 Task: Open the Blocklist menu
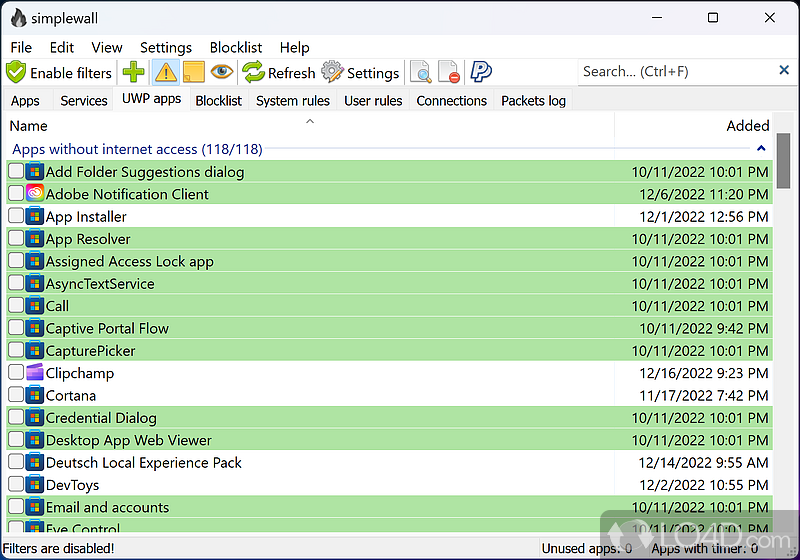(x=236, y=47)
